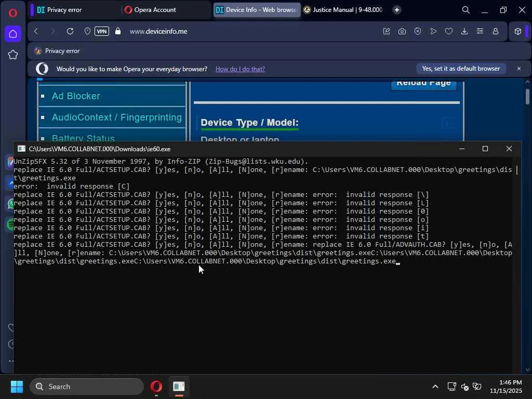Click the ie60.exe console title bar icon
The image size is (532, 399).
tap(21, 149)
